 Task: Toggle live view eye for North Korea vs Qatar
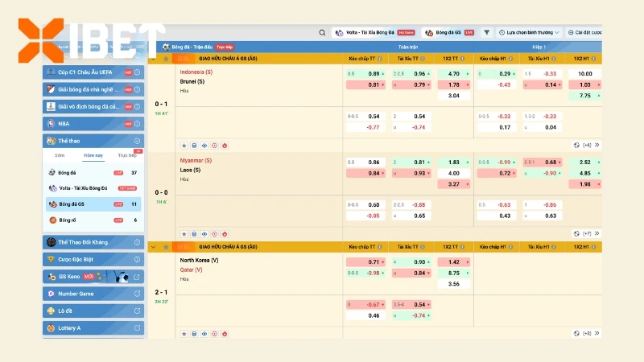(x=204, y=334)
